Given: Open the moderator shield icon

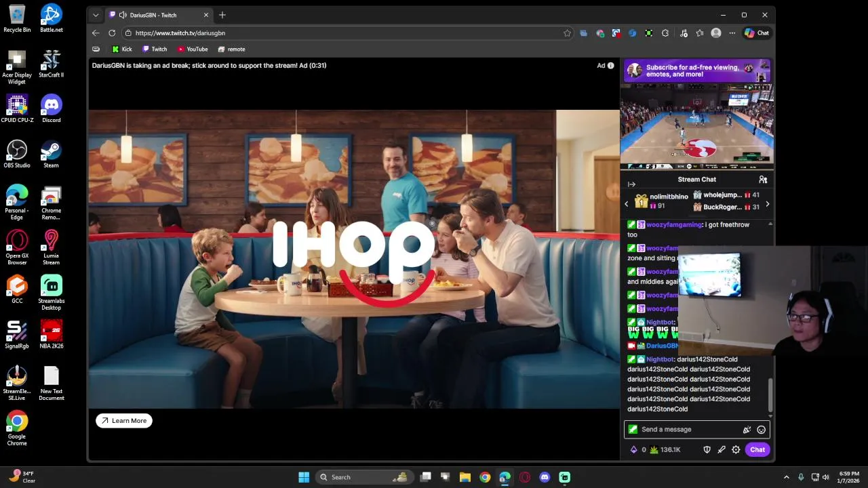Looking at the screenshot, I should (707, 449).
